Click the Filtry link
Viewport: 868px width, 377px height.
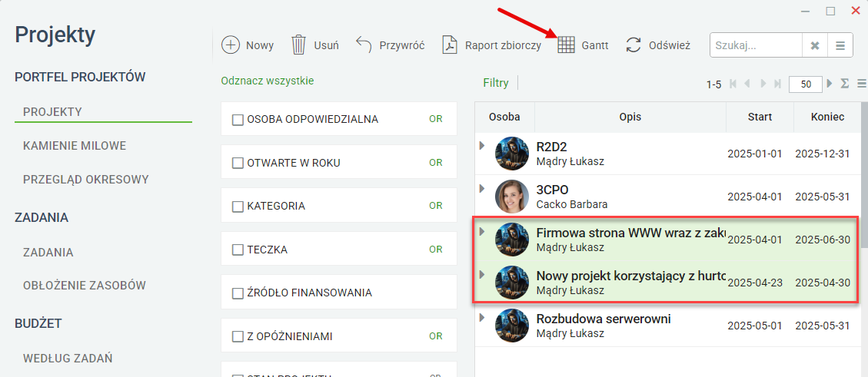[x=495, y=83]
